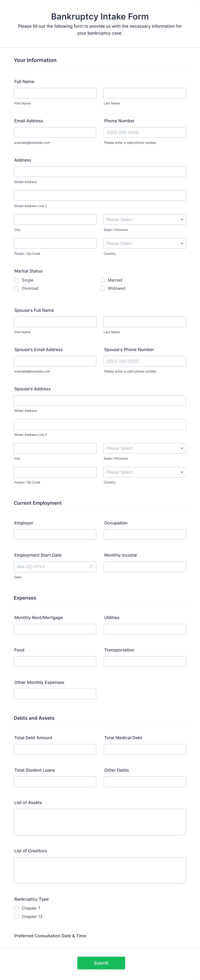Open the Spouse's State / Province dropdown

[144, 448]
